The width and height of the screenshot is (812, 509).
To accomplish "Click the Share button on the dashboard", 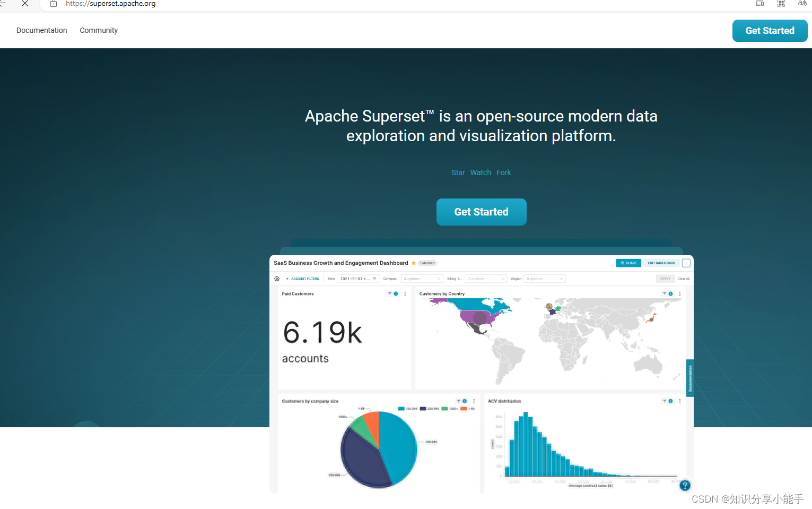I will click(628, 263).
